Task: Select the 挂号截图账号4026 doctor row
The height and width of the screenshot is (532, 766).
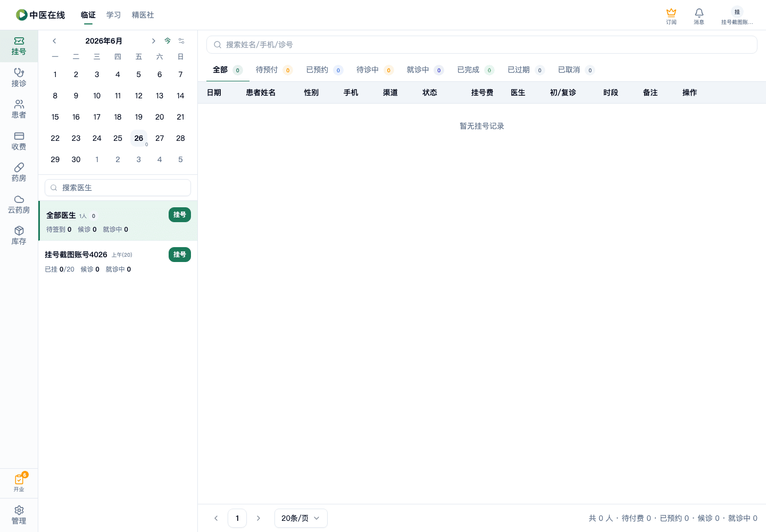Action: pyautogui.click(x=118, y=261)
